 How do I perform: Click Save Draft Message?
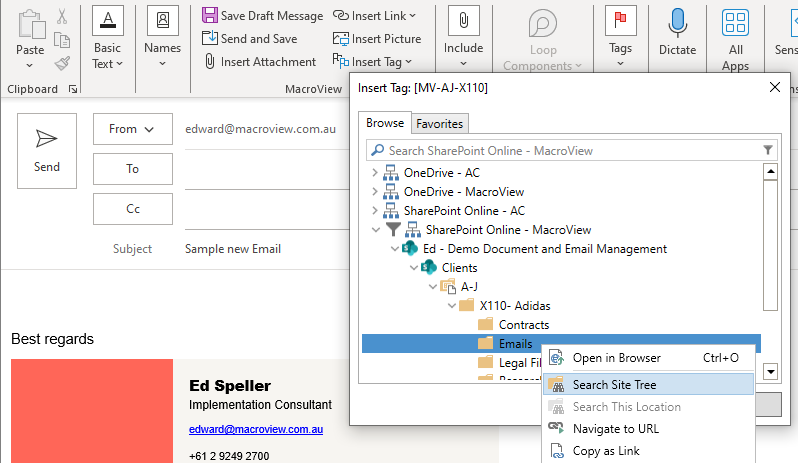coord(262,16)
